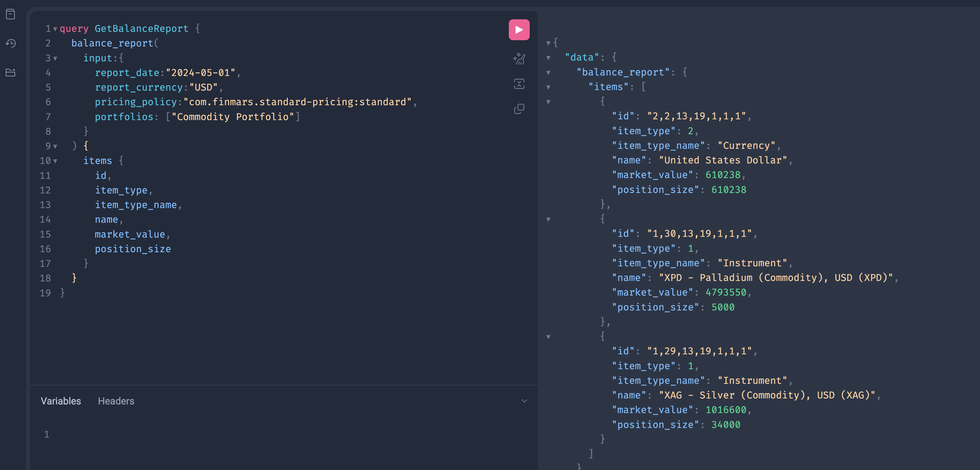Click the copy query icon
Screen dimensions: 980x470
click(x=519, y=109)
